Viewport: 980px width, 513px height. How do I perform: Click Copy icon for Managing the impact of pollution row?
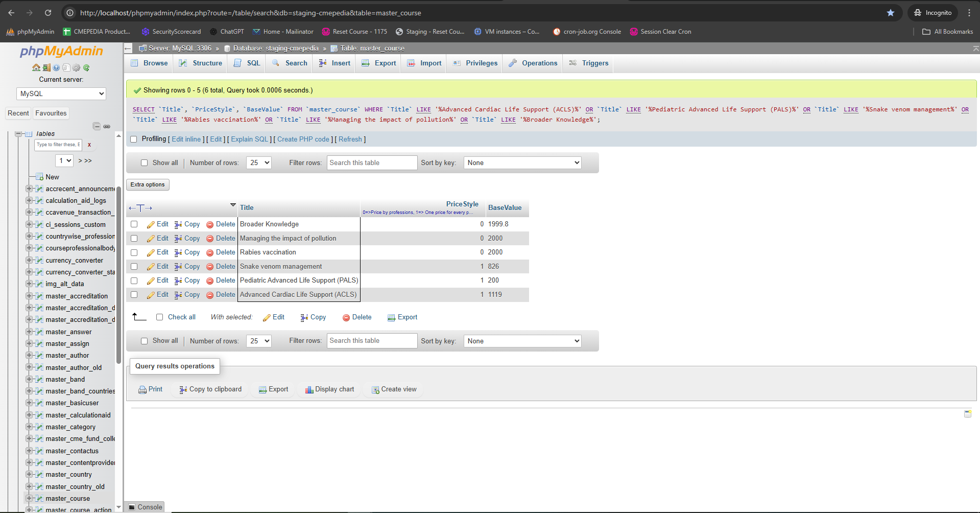pyautogui.click(x=178, y=239)
